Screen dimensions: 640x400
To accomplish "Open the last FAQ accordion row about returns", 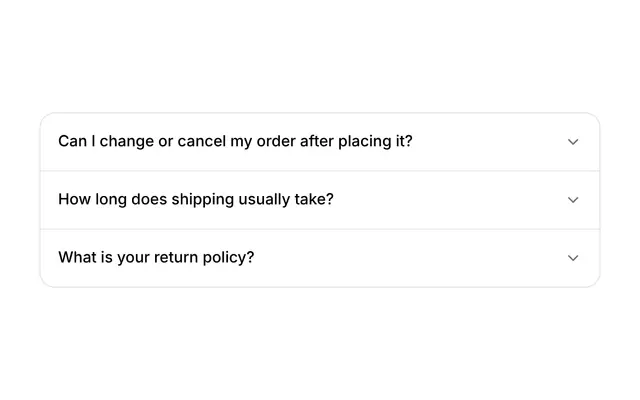I will 320,258.
